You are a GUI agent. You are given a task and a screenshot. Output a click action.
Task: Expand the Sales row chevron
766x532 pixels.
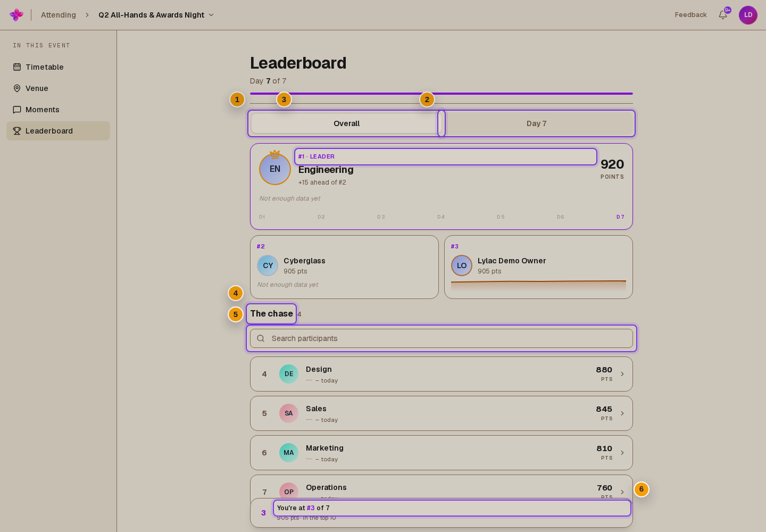(622, 413)
